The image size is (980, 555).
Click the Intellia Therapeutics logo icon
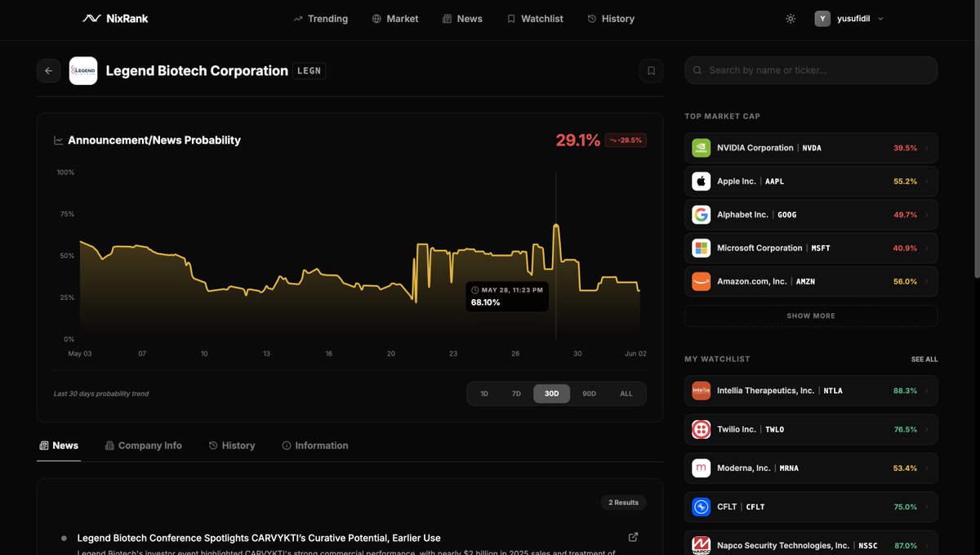701,391
